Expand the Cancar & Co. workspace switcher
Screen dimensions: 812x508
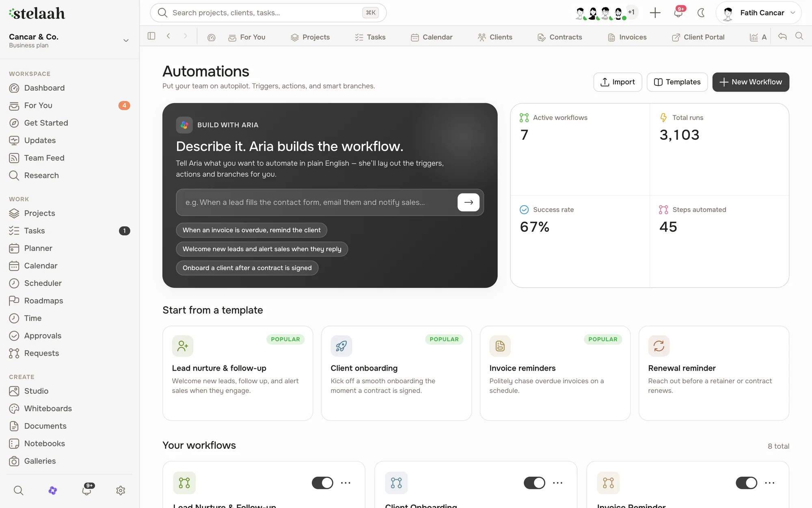69,40
